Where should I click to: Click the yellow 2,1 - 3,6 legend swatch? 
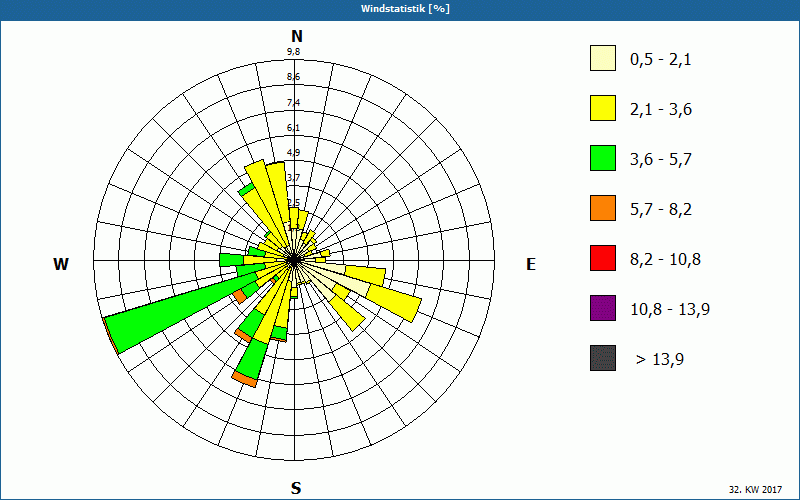(x=603, y=108)
